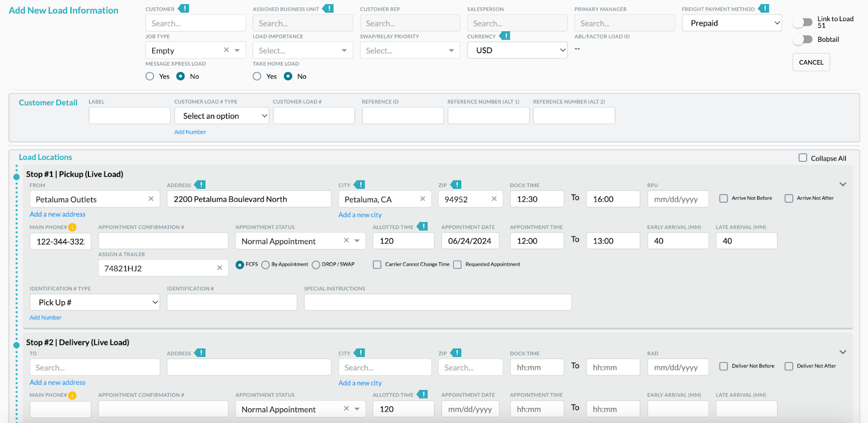Check Deliver Not Before checkbox
Screen dimensions: 868x423
724,367
